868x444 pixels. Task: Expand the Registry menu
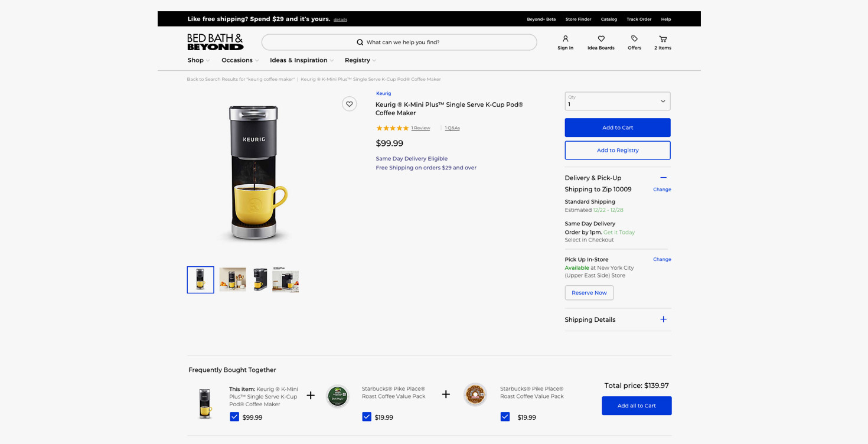point(360,60)
